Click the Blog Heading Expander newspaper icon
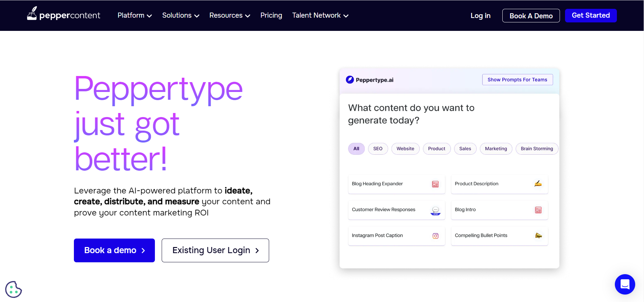Screen dimensions: 644x302 tap(436, 184)
